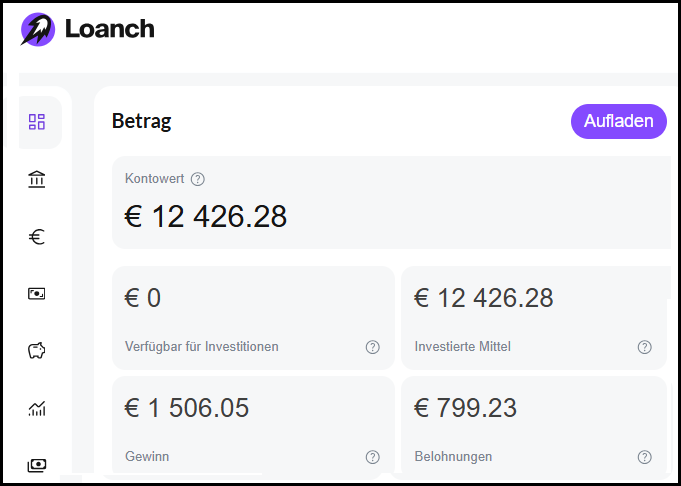Open help icon beside Investierte Mittel
The height and width of the screenshot is (486, 681).
(x=645, y=347)
